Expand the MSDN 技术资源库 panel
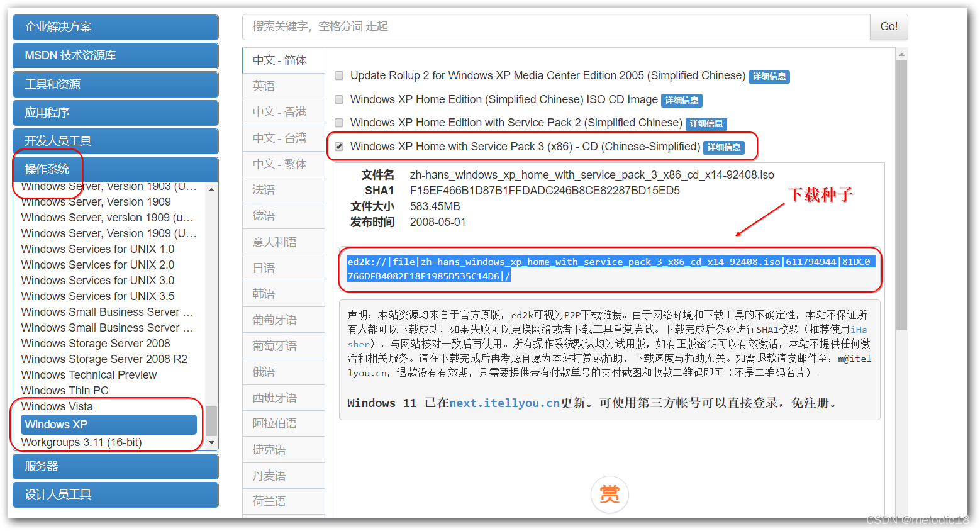The height and width of the screenshot is (531, 980). [x=115, y=55]
